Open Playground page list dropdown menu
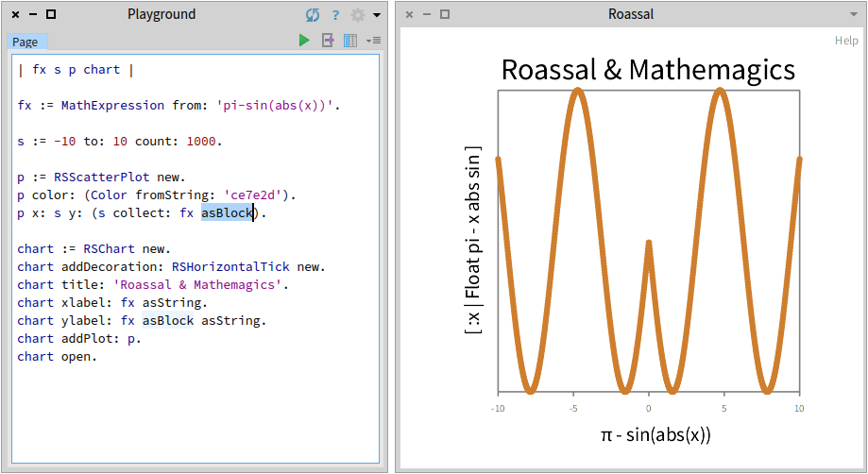The width and height of the screenshot is (868, 474). [x=374, y=41]
